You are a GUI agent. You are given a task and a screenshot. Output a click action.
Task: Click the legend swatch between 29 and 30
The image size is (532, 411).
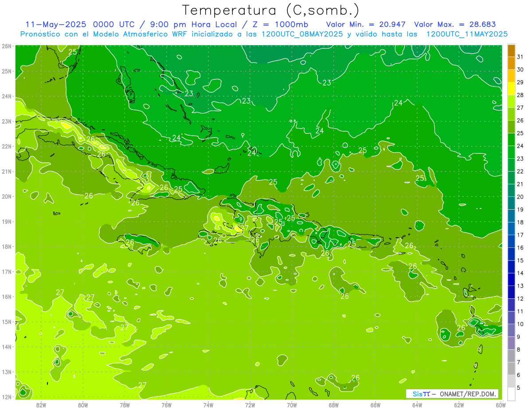(x=511, y=76)
